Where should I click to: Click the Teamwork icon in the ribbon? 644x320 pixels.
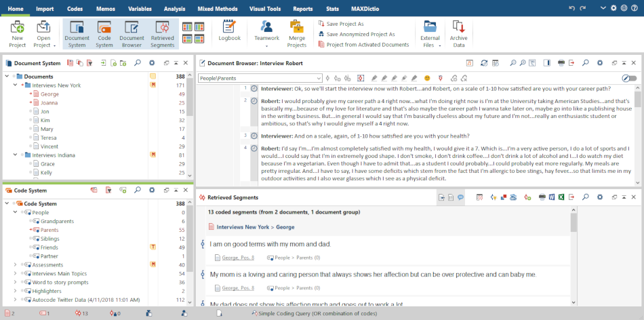266,28
